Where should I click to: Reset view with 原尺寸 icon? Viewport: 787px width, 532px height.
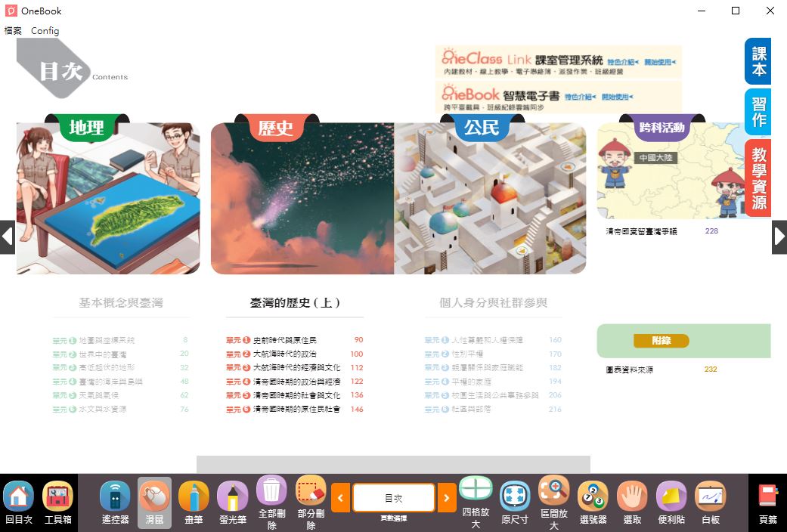click(x=515, y=496)
